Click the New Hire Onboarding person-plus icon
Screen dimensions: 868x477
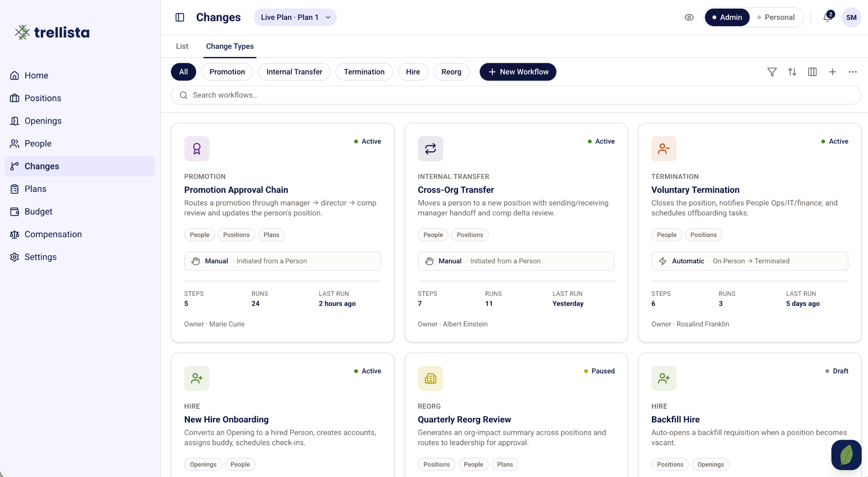[x=197, y=379]
